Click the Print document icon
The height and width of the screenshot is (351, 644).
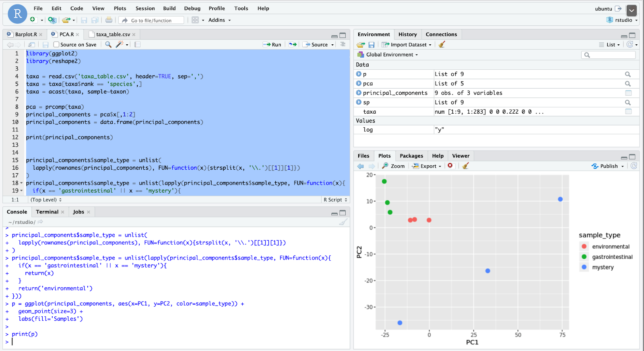click(109, 20)
